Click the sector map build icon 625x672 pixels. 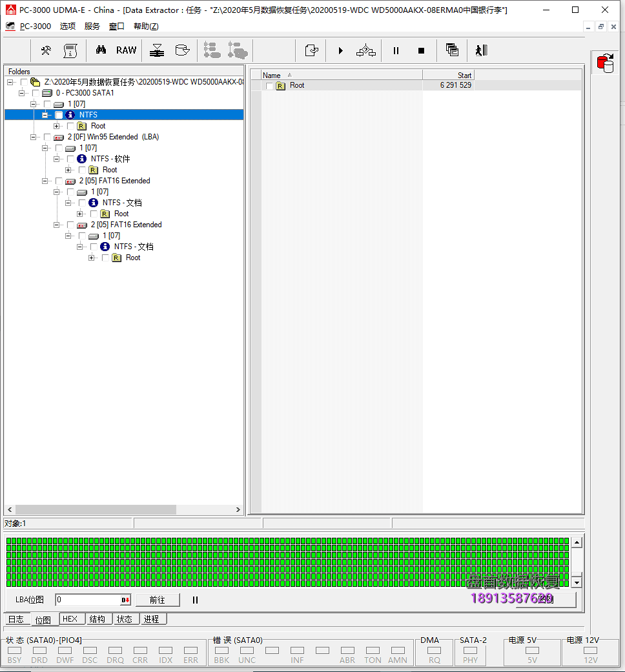157,50
